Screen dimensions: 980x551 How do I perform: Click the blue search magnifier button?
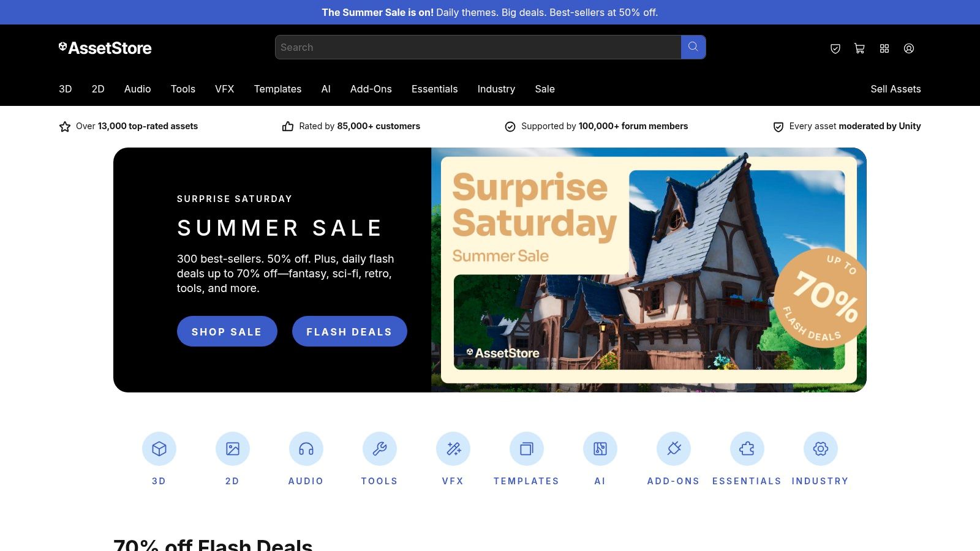[693, 47]
